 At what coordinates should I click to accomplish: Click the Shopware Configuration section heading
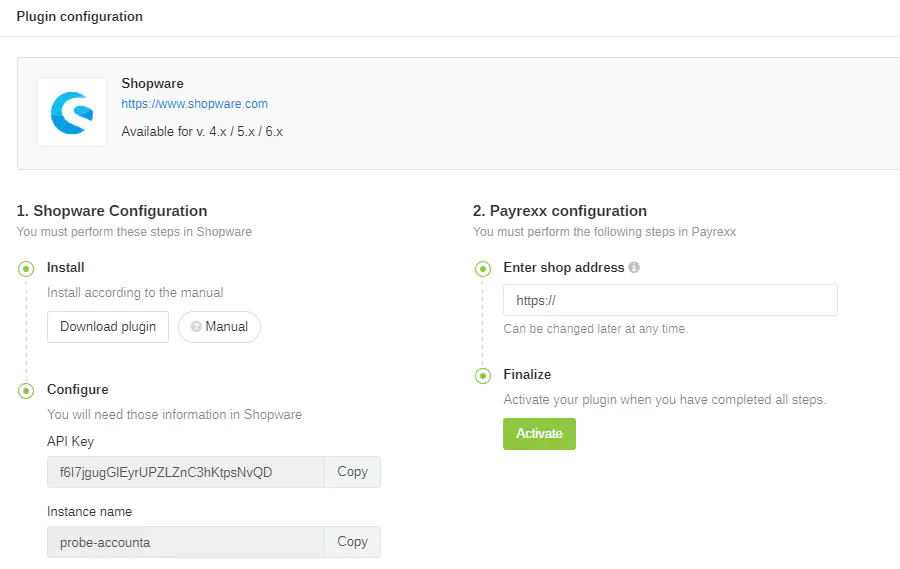112,211
